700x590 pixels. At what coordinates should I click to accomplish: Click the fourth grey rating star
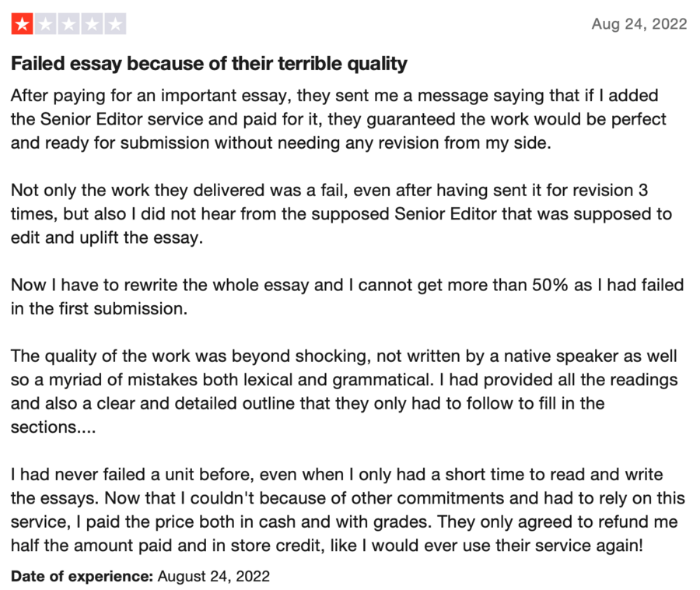pos(92,24)
